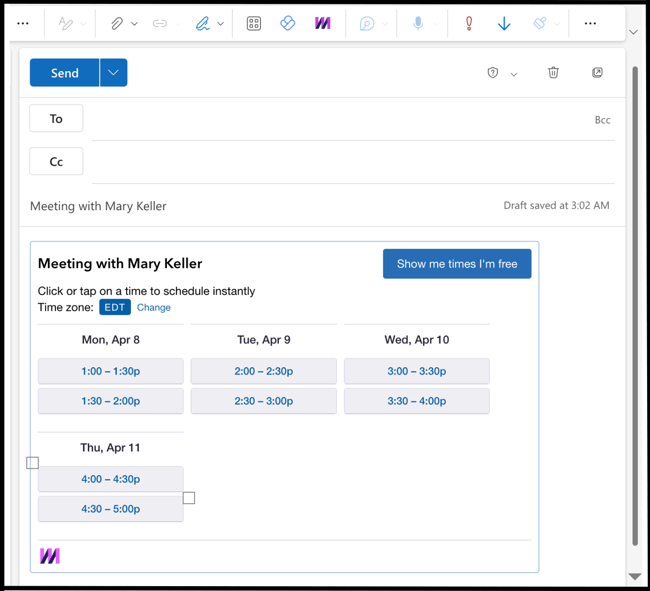Select the text formatting styles icon
650x591 pixels.
(65, 24)
